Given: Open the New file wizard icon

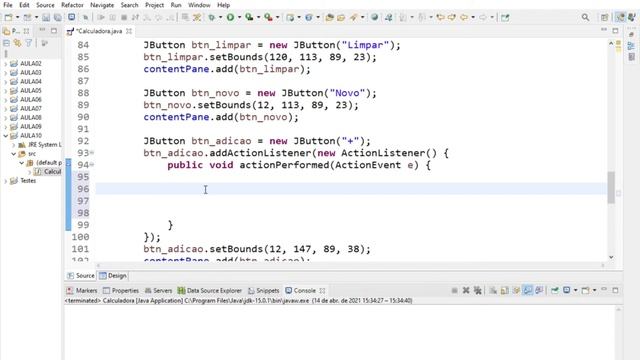Looking at the screenshot, I should (8, 17).
